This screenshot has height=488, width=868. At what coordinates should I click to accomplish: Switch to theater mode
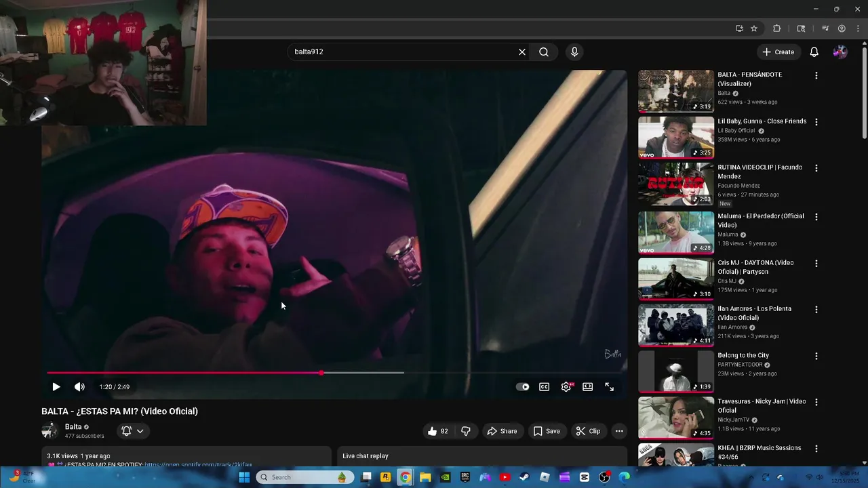point(588,387)
